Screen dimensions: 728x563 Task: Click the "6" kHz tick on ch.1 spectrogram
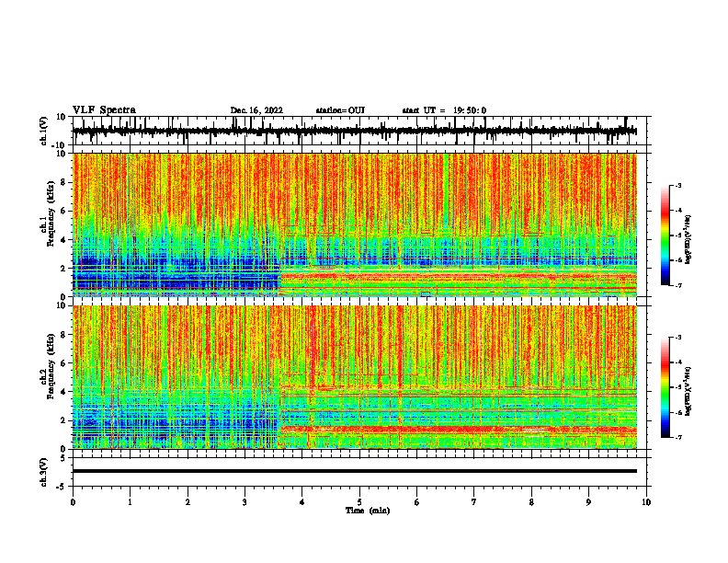(x=63, y=211)
